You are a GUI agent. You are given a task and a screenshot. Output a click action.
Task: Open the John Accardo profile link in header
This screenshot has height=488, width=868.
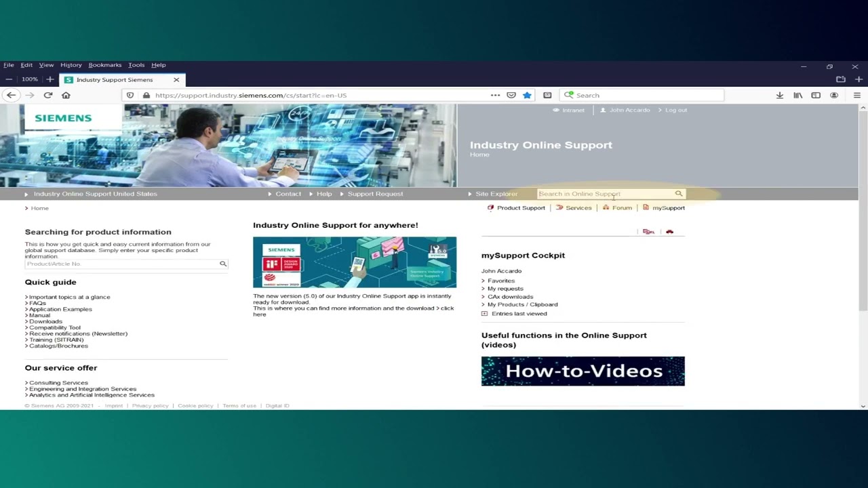629,110
